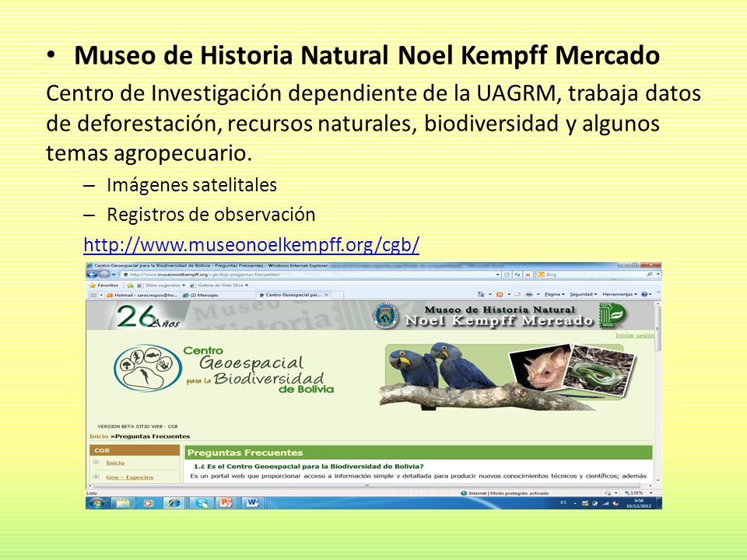Open PowerPoint from the taskbar

226,503
